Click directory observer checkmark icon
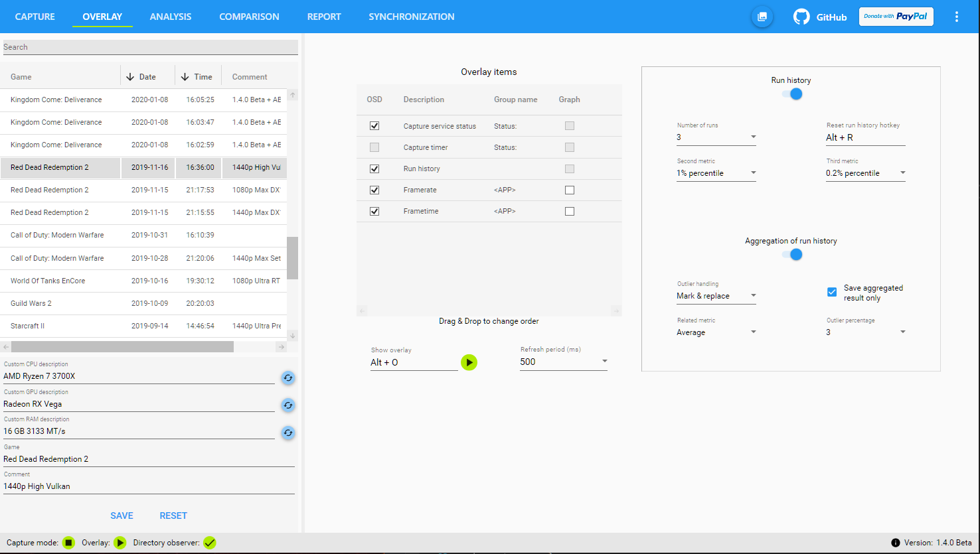This screenshot has height=554, width=980. [210, 543]
